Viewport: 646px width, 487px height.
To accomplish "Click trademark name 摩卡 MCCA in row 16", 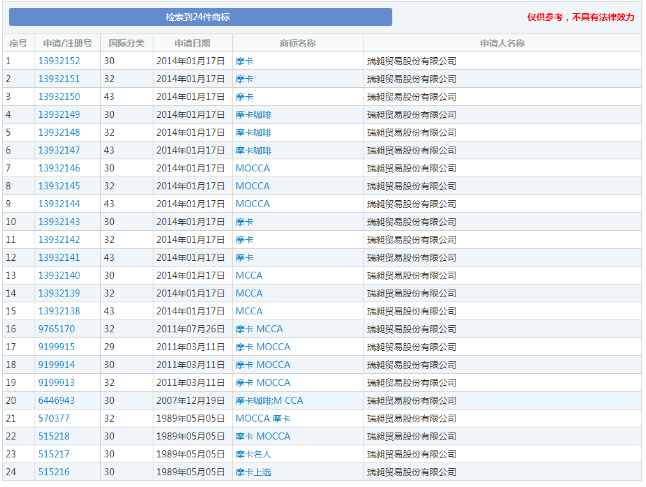I will click(259, 329).
